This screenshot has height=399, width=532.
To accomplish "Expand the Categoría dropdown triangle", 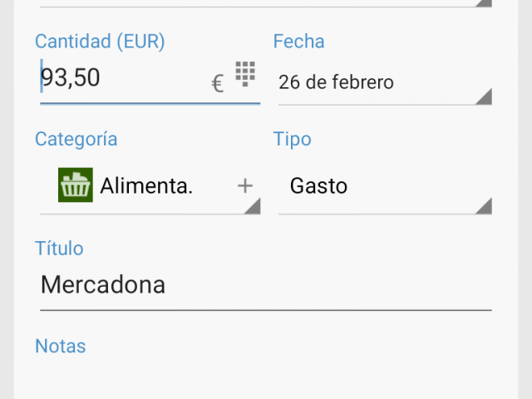I will click(252, 205).
